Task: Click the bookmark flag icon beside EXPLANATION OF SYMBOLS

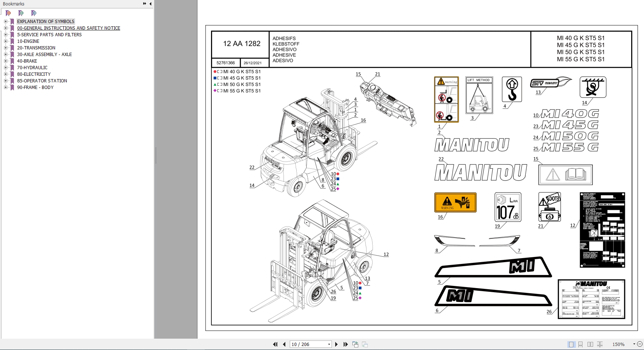Action: (x=12, y=22)
